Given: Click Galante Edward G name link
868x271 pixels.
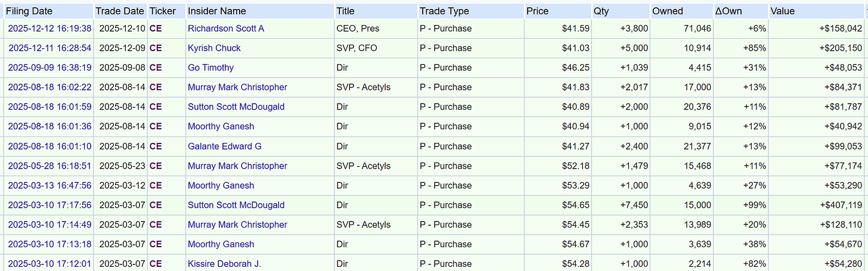Looking at the screenshot, I should pos(224,147).
